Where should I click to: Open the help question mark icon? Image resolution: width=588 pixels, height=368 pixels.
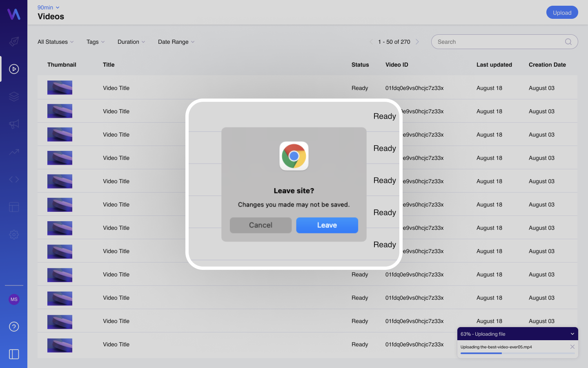(x=14, y=327)
